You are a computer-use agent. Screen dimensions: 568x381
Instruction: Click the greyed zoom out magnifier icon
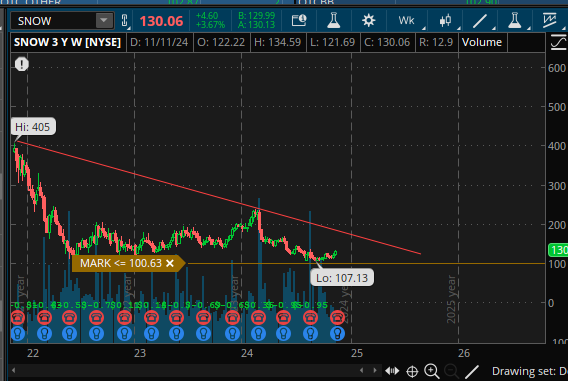pyautogui.click(x=451, y=371)
